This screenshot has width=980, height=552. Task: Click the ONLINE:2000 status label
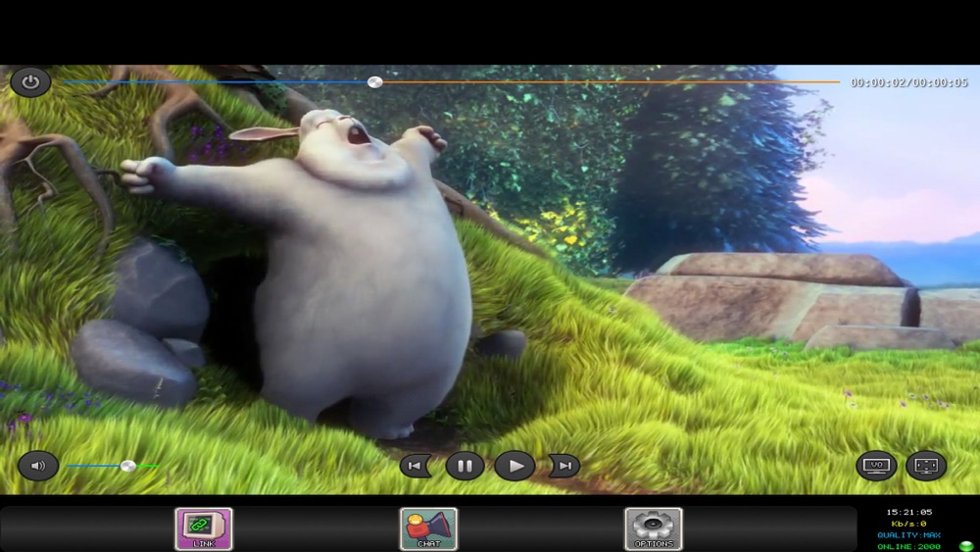(x=908, y=546)
